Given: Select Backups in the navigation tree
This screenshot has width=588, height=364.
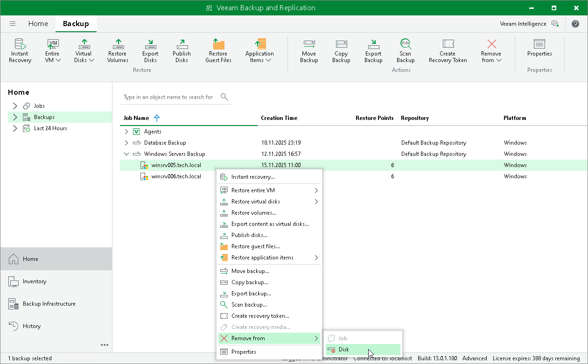Looking at the screenshot, I should [x=44, y=117].
